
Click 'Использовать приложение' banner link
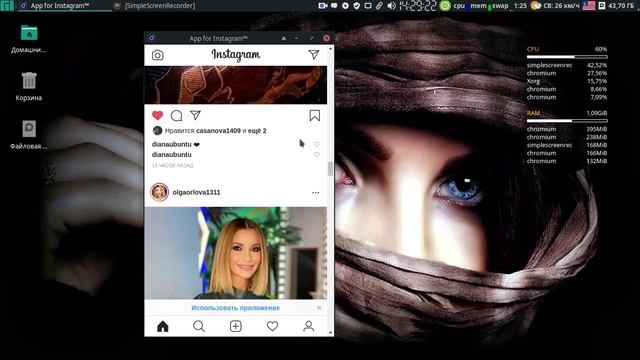(x=236, y=308)
